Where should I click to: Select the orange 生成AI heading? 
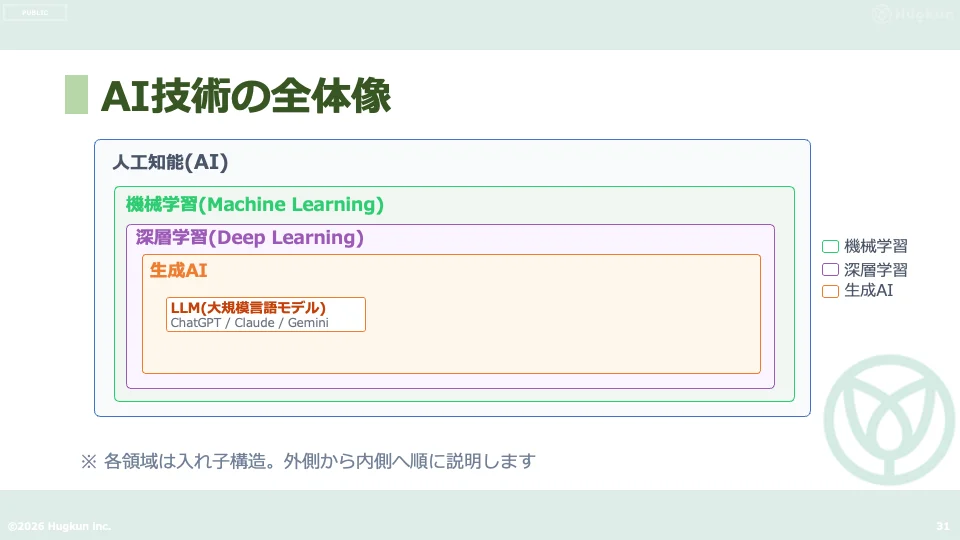tap(178, 270)
